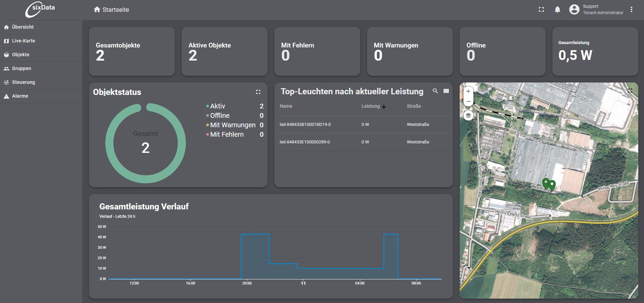This screenshot has height=303, width=644.
Task: Click the left green map marker
Action: click(546, 183)
